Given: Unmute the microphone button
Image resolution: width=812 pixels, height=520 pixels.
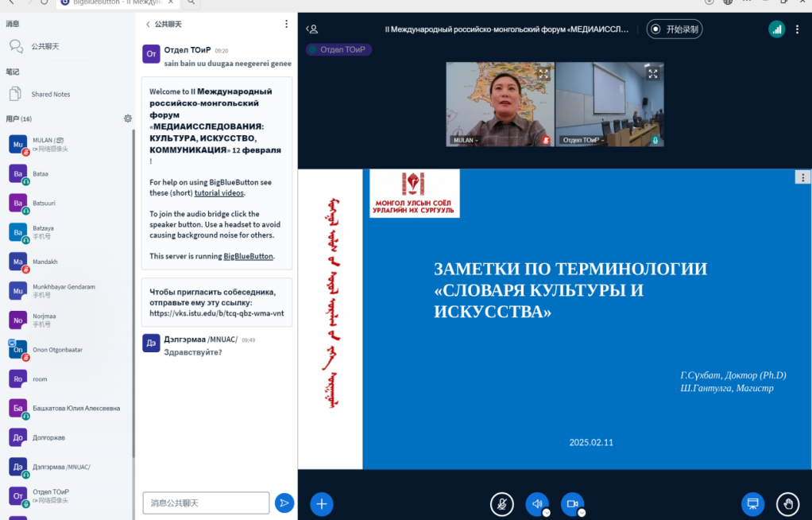Looking at the screenshot, I should [x=502, y=504].
